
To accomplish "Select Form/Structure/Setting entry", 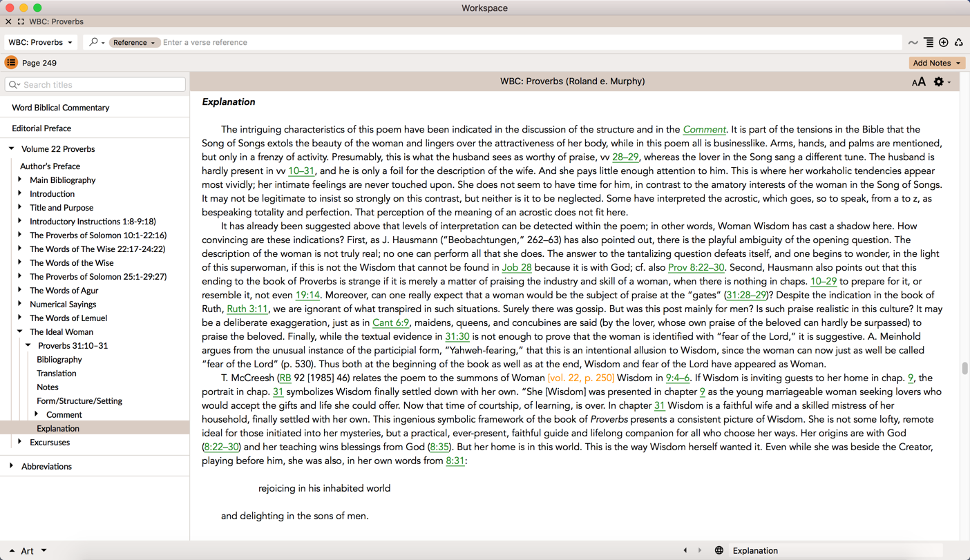I will point(79,401).
